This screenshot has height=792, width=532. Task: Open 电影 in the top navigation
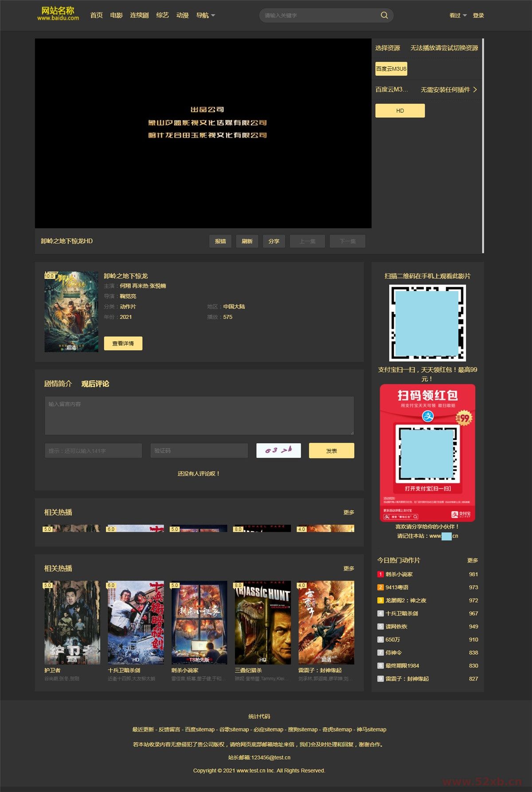tap(116, 16)
